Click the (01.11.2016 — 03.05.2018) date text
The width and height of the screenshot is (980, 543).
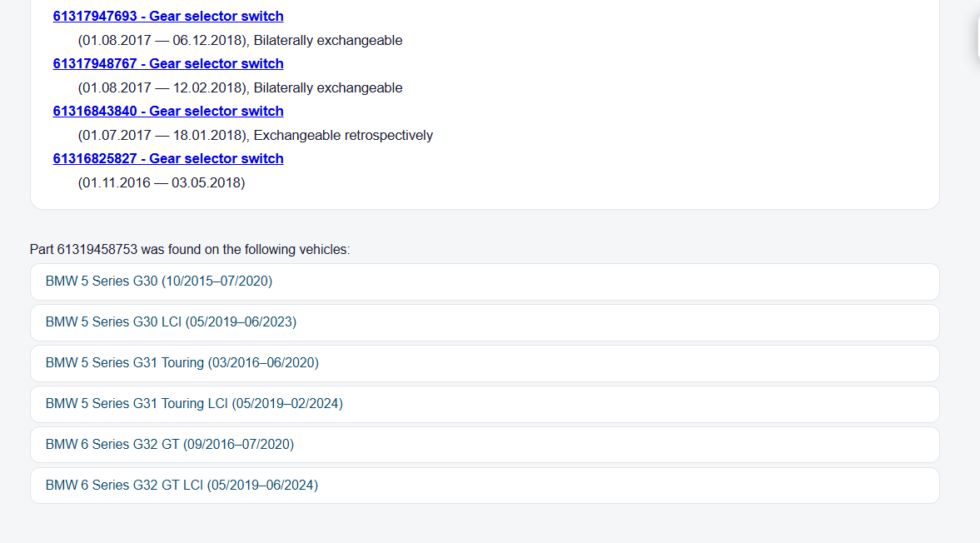[x=162, y=183]
